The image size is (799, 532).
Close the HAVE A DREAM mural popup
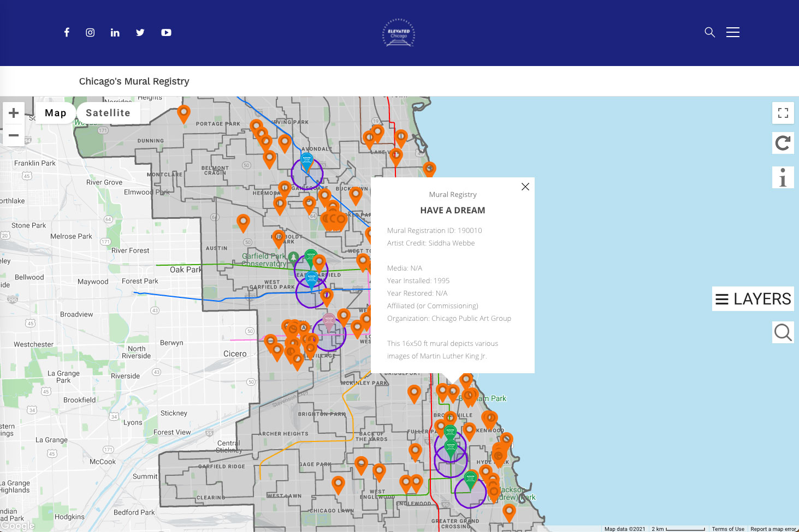(525, 187)
